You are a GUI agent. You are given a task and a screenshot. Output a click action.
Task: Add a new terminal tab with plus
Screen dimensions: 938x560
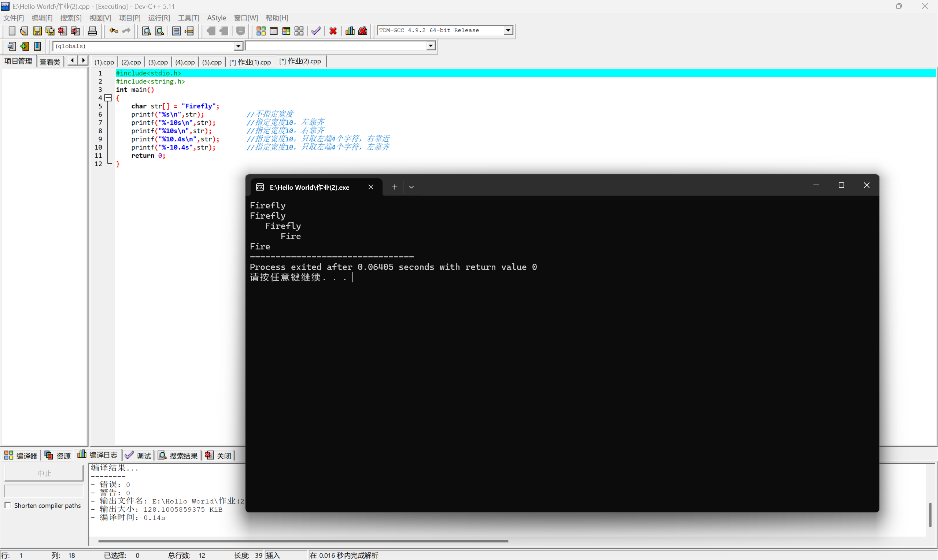pos(395,187)
